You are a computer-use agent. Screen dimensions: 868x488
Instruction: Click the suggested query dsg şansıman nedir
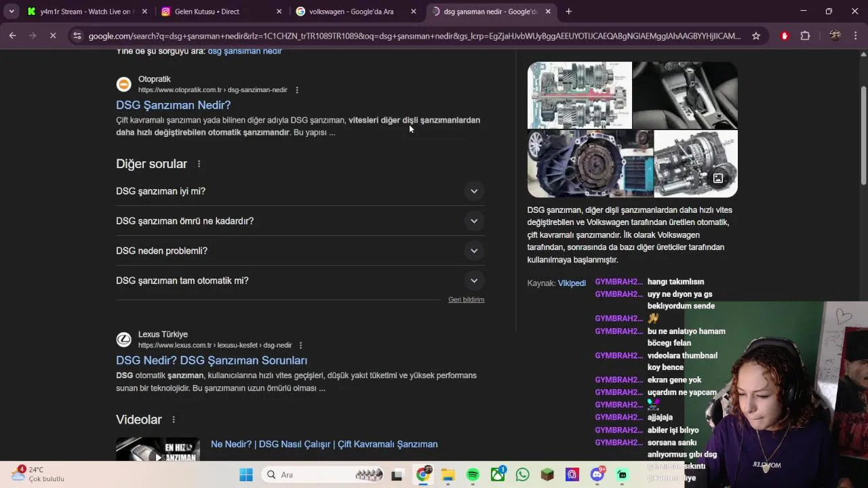tap(245, 51)
